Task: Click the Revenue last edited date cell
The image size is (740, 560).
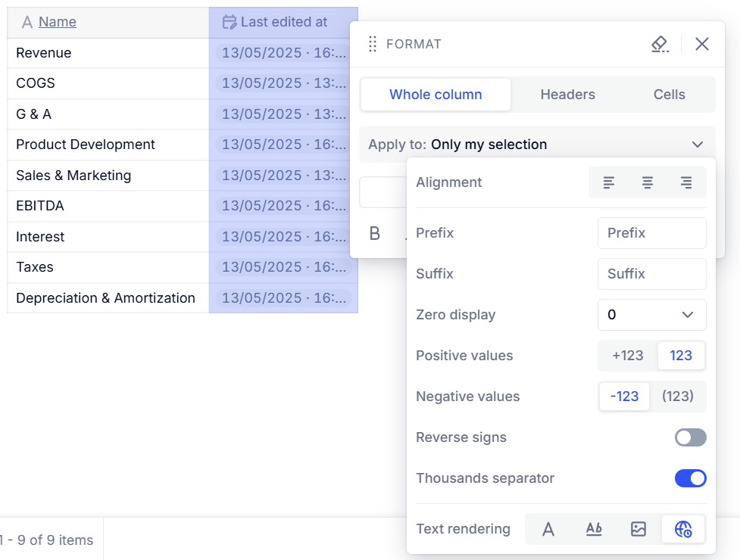Action: tap(283, 53)
